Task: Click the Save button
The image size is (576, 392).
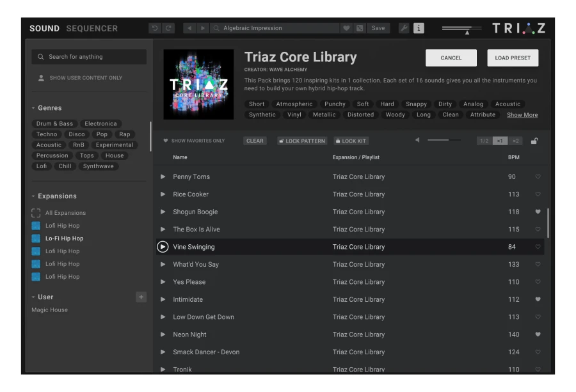Action: click(x=378, y=28)
